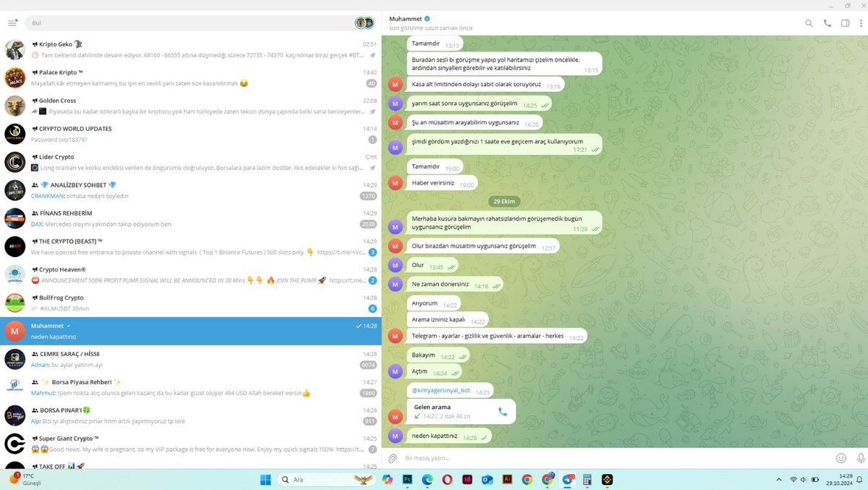
Task: Open Copilot from the taskbar
Action: coord(387,479)
